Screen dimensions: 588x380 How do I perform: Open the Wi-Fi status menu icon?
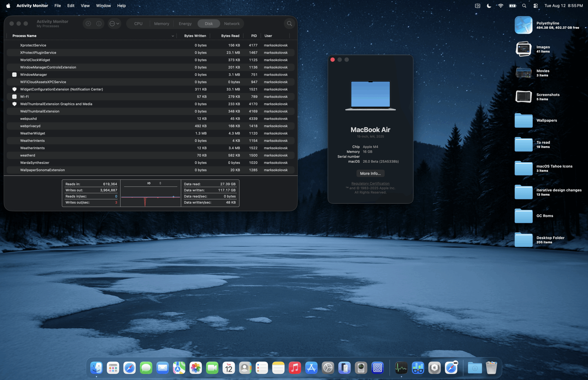click(500, 6)
